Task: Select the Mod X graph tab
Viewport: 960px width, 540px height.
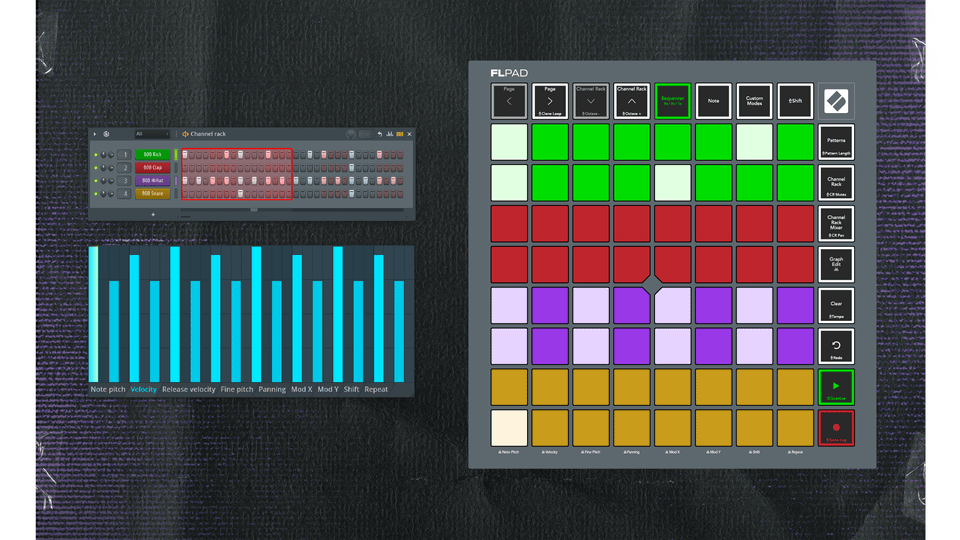Action: coord(301,389)
